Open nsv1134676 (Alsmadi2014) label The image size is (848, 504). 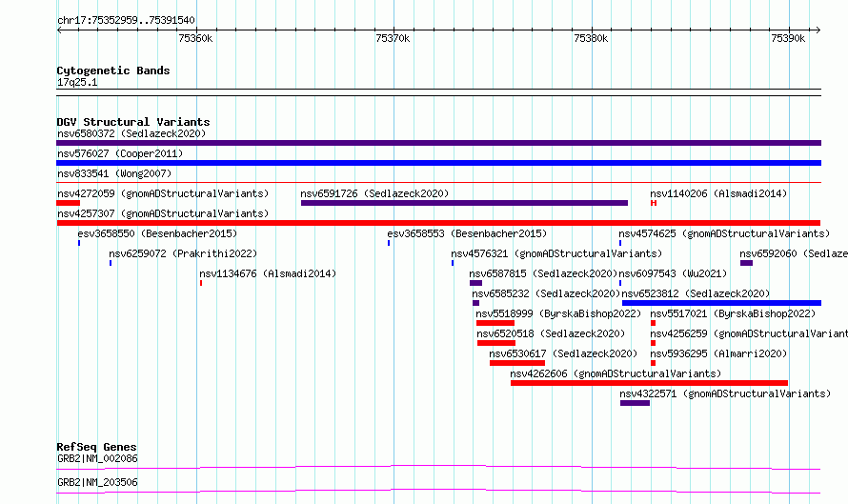[268, 273]
